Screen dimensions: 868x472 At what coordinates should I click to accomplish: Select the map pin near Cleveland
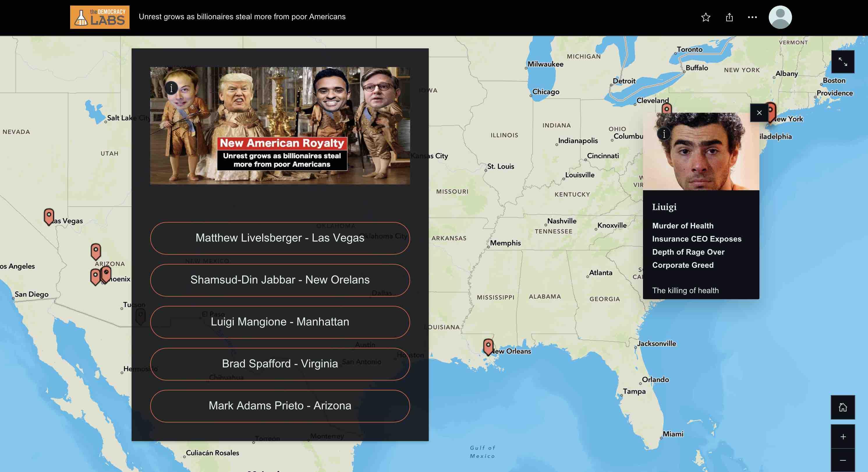click(667, 109)
